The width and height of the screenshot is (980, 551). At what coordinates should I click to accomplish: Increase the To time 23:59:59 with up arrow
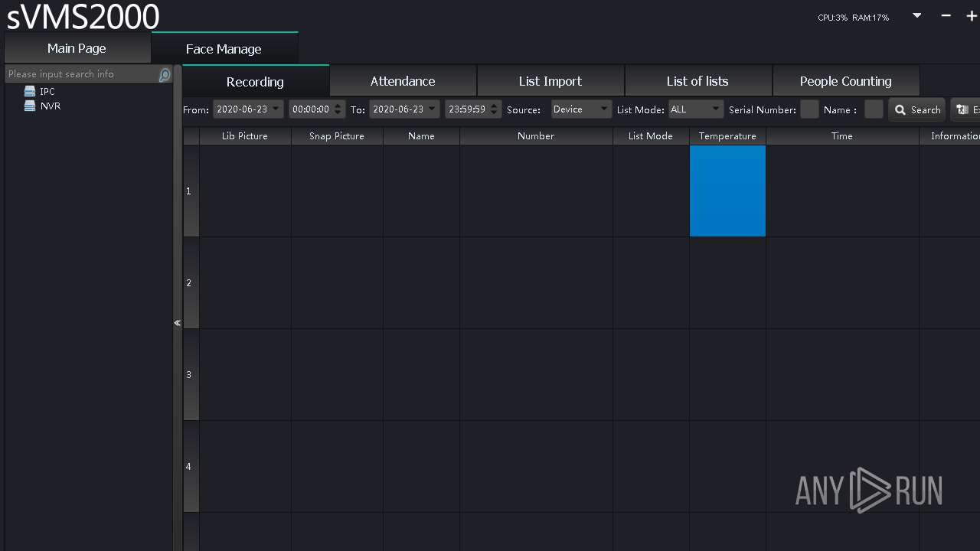495,106
